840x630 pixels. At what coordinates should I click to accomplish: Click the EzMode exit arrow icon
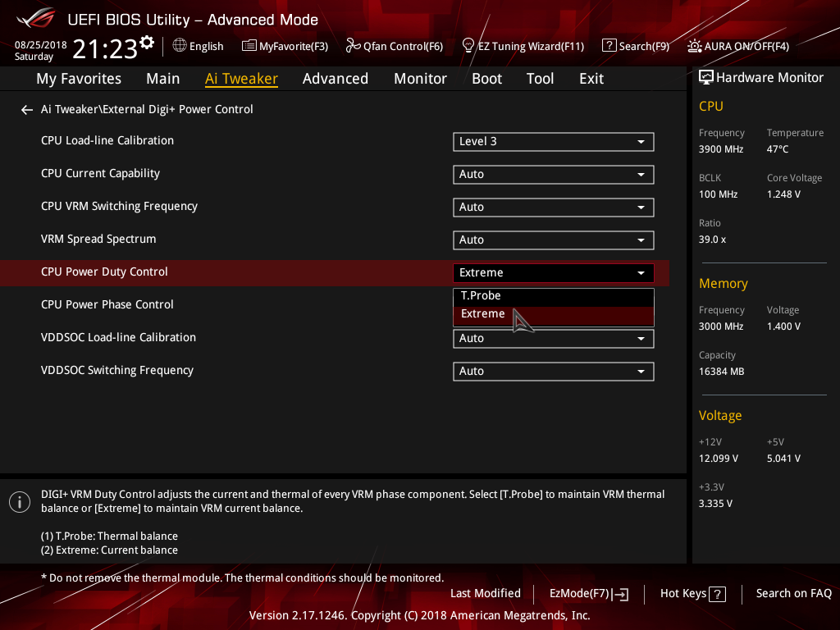(x=620, y=594)
